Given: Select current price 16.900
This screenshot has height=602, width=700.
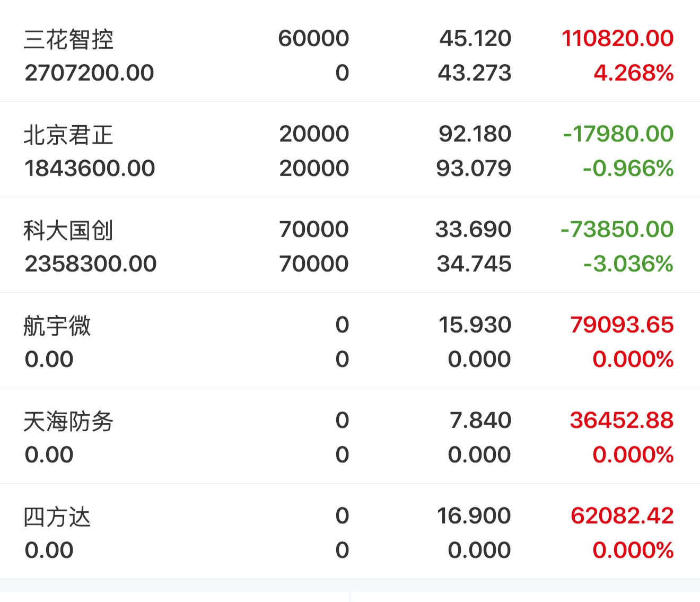Looking at the screenshot, I should 474,516.
